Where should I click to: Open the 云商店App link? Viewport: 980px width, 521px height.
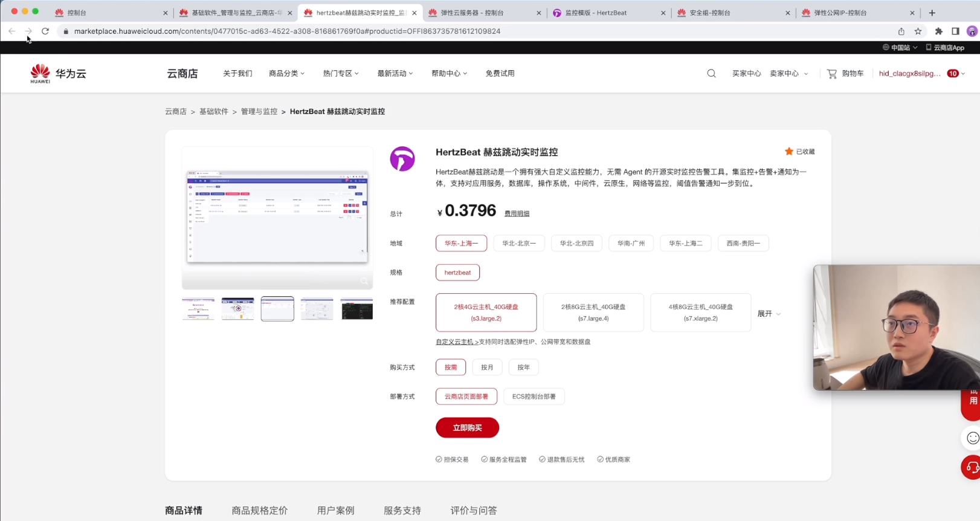coord(945,48)
